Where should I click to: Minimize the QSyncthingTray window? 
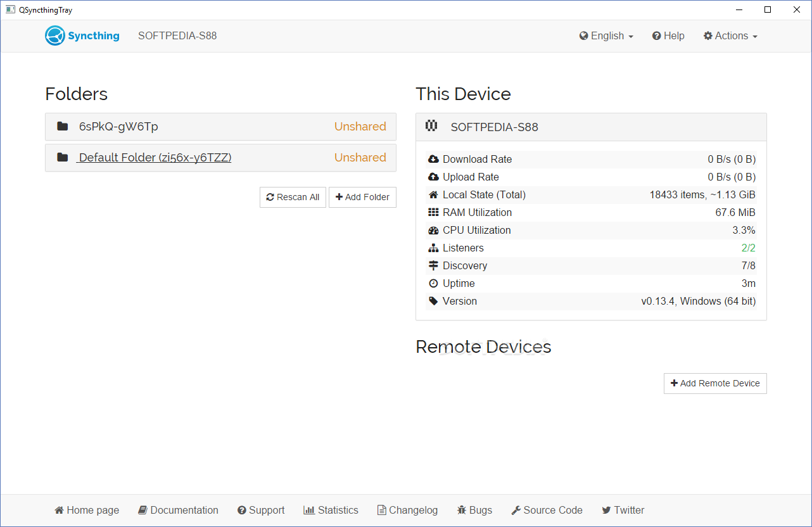[739, 10]
